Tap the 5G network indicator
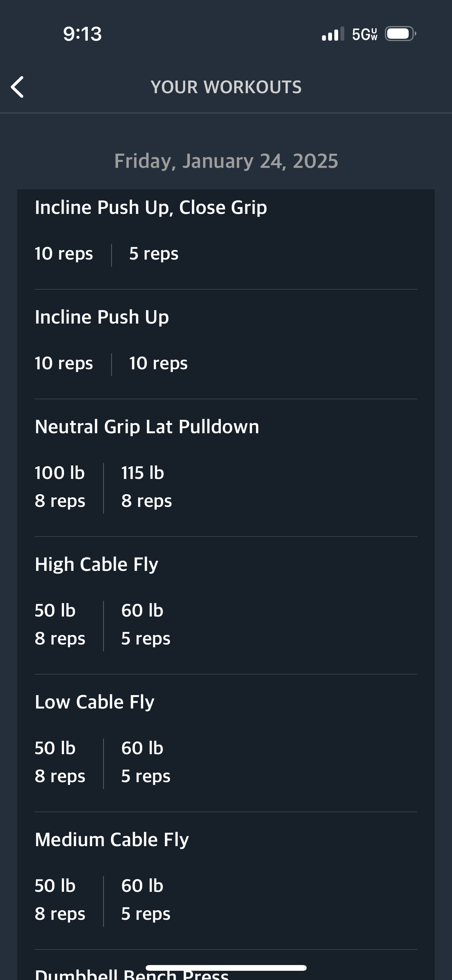 tap(365, 34)
